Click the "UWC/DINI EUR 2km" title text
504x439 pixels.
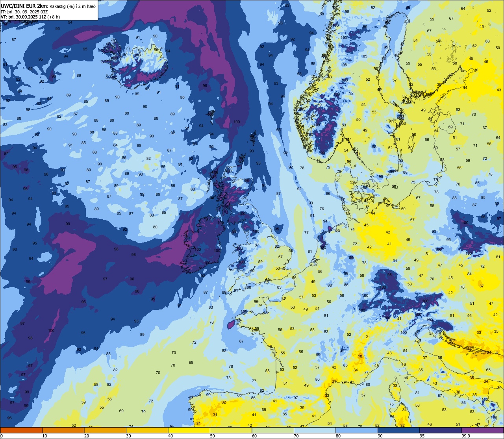coord(24,5)
